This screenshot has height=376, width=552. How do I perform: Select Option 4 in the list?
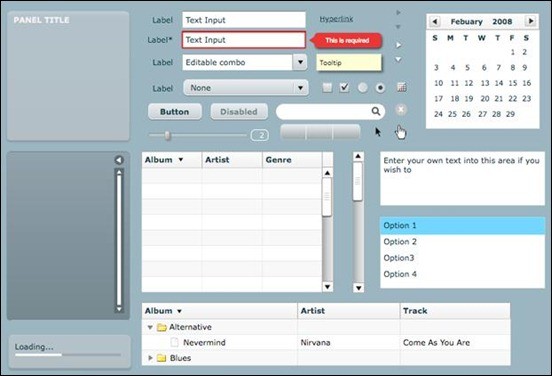coord(462,274)
